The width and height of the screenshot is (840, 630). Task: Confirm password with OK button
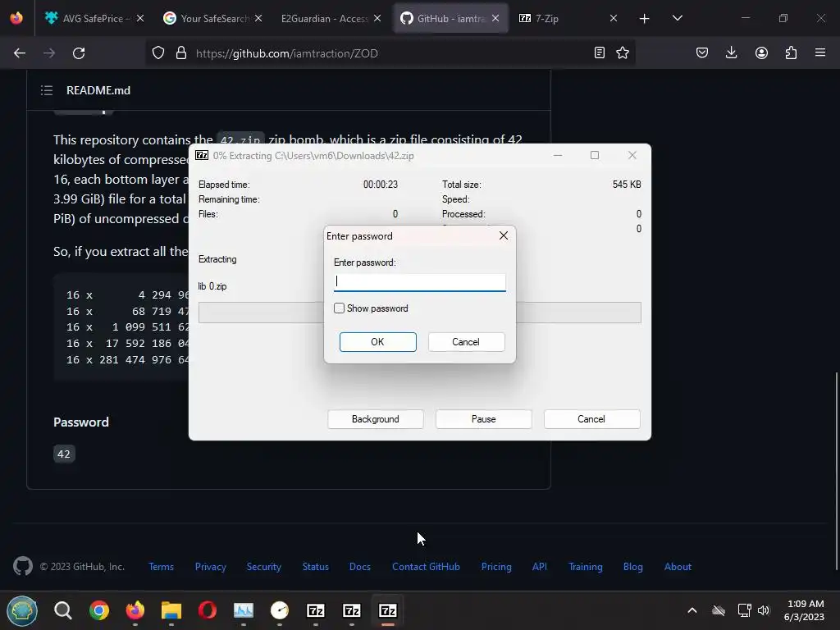click(377, 342)
